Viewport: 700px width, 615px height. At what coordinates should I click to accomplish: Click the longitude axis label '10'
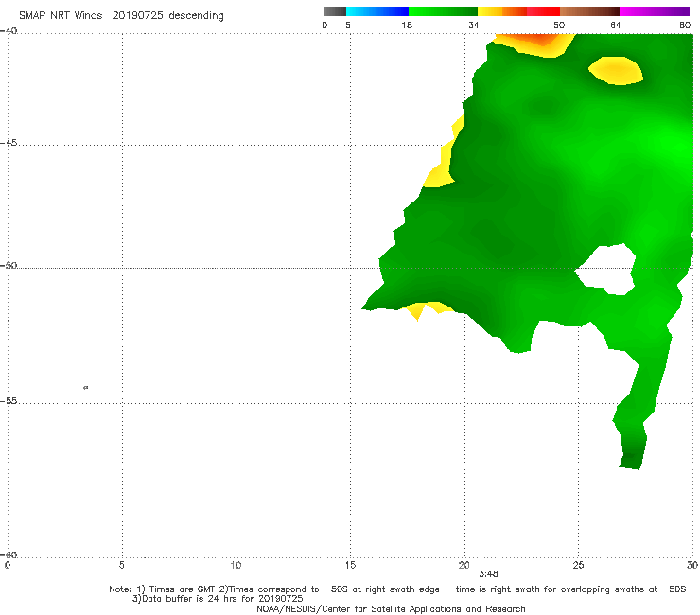coord(236,565)
